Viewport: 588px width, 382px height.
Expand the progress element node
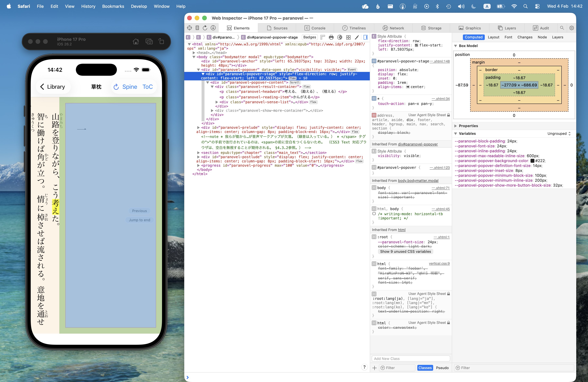(198, 166)
